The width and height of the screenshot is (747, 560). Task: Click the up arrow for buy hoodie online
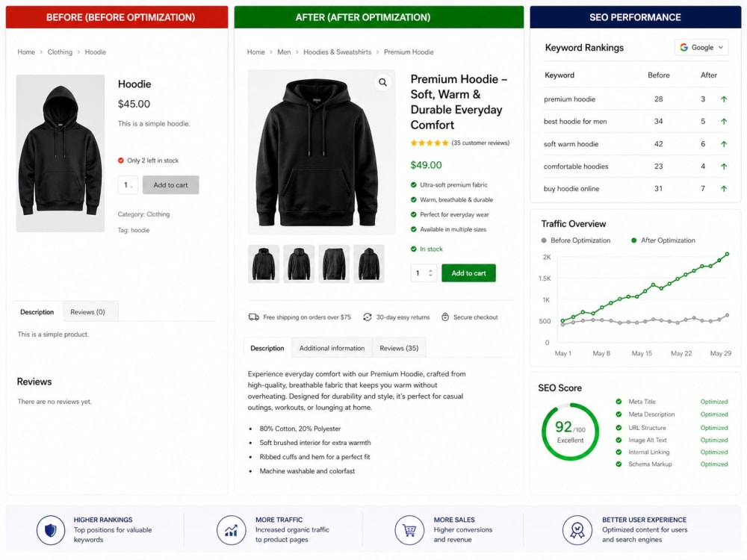pyautogui.click(x=724, y=189)
